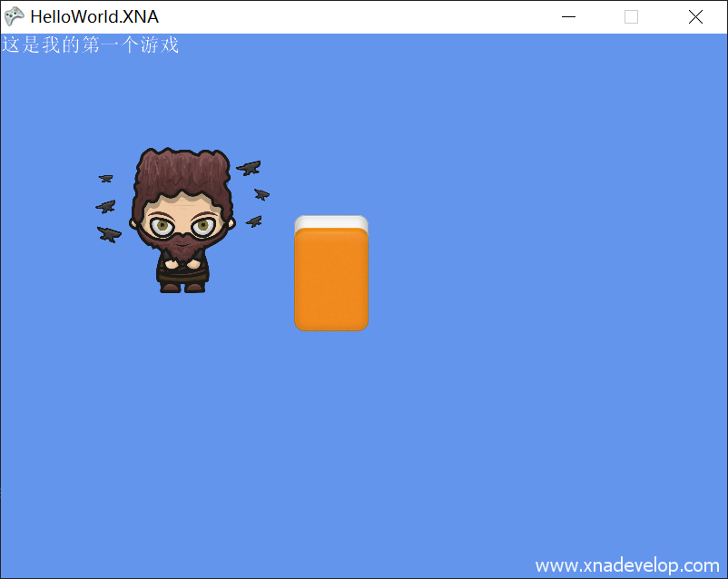Click the lowest anvil right of the character
Image resolution: width=728 pixels, height=579 pixels.
pyautogui.click(x=254, y=221)
